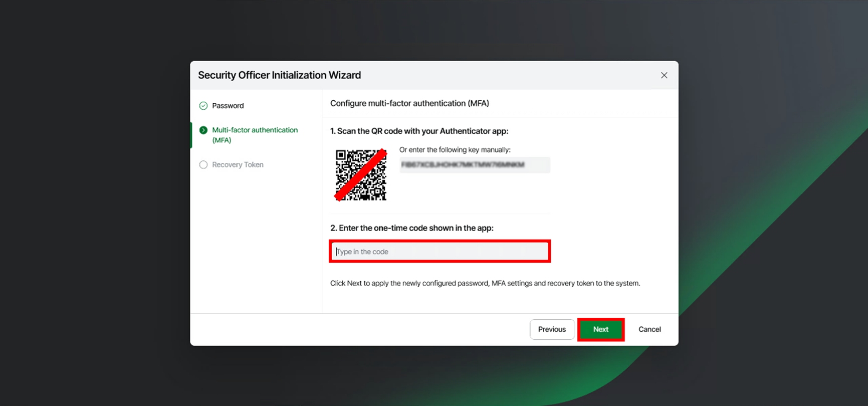
Task: Click the empty circle icon beside Recovery Token
Action: tap(203, 165)
